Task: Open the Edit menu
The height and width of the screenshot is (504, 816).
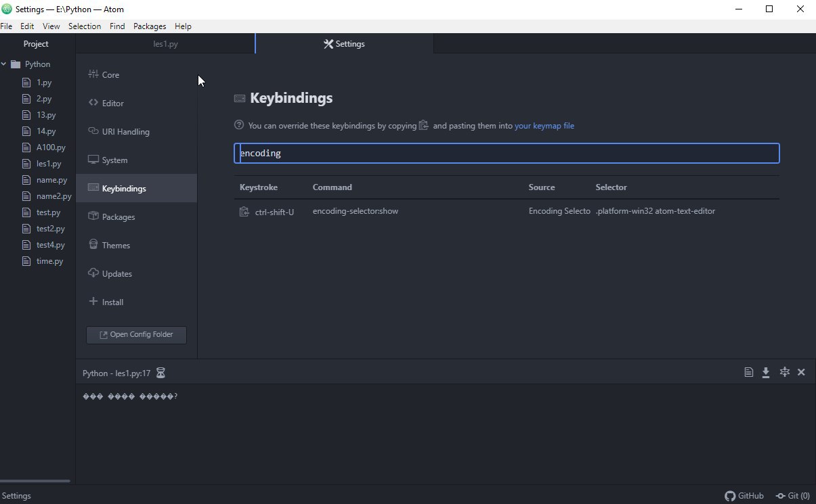Action: [27, 26]
